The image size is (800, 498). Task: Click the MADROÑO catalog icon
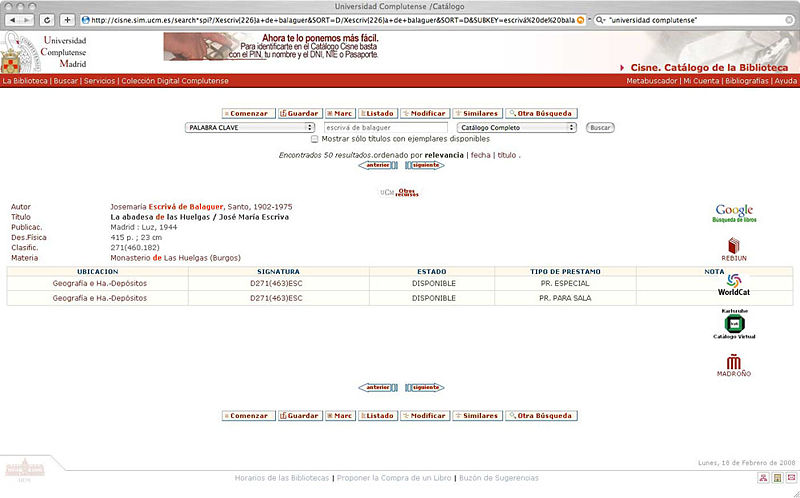tap(734, 363)
